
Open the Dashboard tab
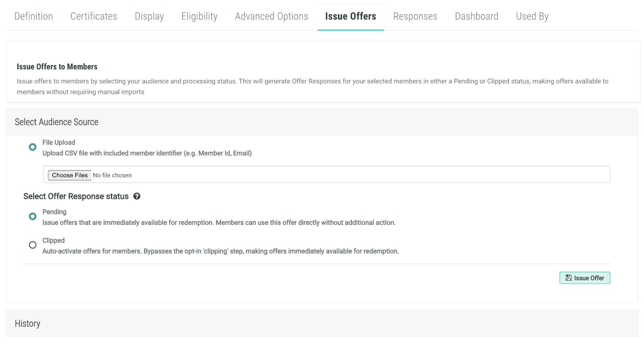tap(477, 16)
